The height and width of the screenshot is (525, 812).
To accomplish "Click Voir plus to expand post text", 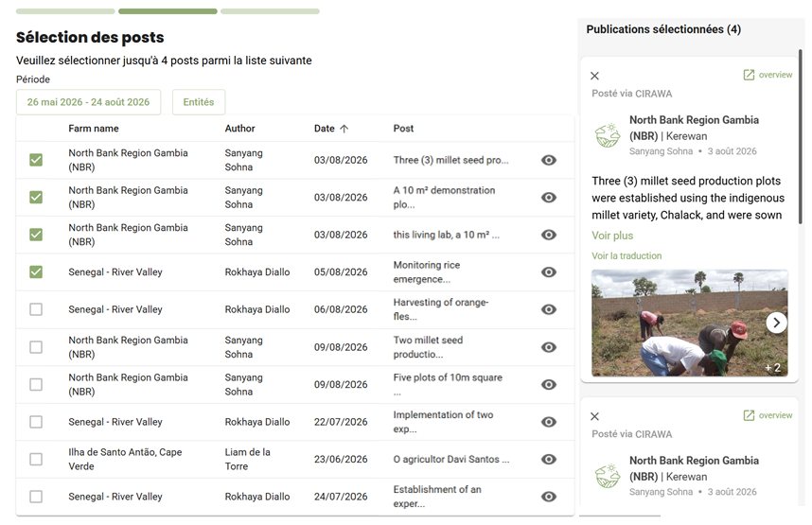I will tap(612, 236).
